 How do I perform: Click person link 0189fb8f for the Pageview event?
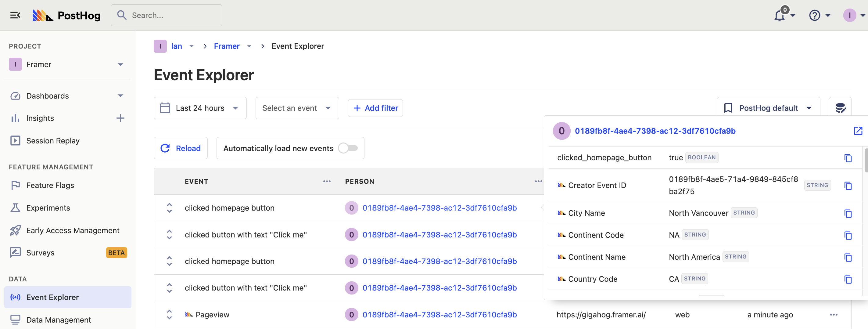click(x=439, y=314)
